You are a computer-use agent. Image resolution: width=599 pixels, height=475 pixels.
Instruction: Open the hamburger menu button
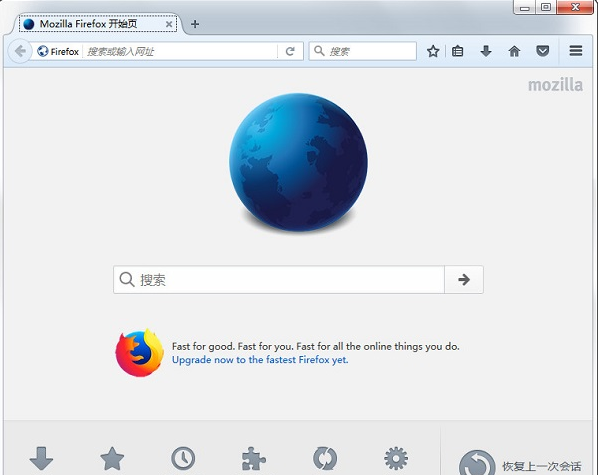(576, 51)
